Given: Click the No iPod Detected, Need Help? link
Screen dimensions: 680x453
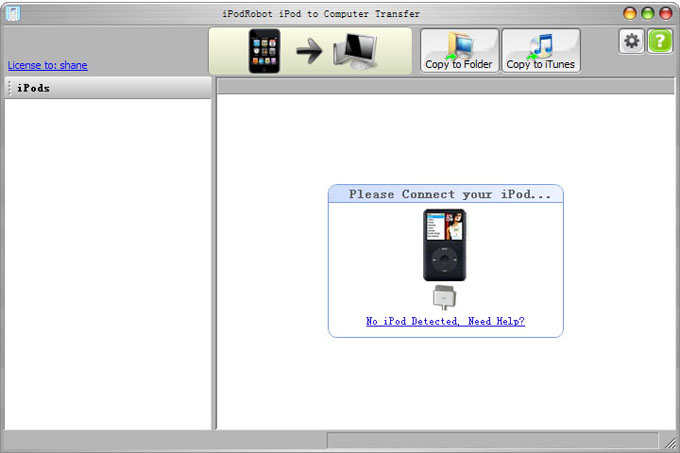Looking at the screenshot, I should (x=445, y=321).
